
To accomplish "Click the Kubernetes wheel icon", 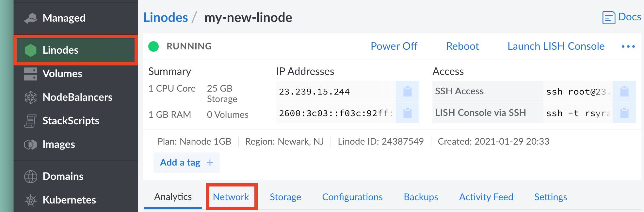I will pyautogui.click(x=31, y=200).
